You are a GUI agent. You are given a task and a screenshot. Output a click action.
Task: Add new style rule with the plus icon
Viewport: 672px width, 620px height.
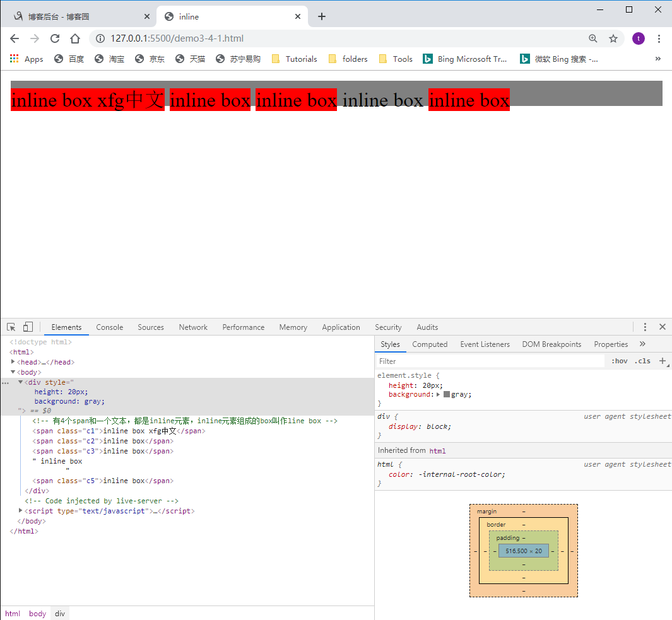coord(663,361)
